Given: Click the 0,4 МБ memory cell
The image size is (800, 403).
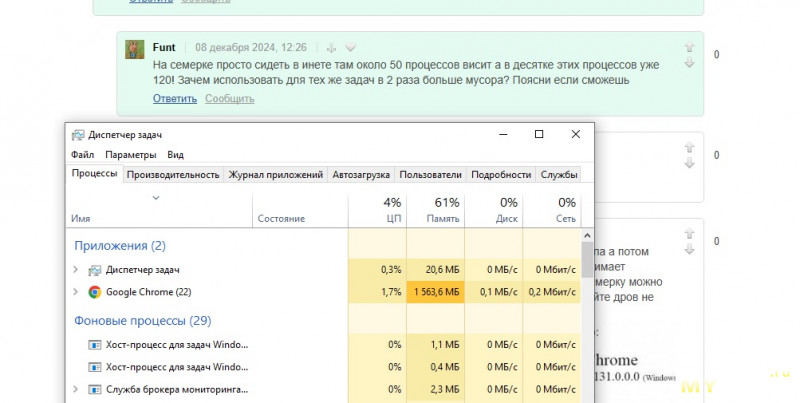Looking at the screenshot, I should click(x=436, y=367).
